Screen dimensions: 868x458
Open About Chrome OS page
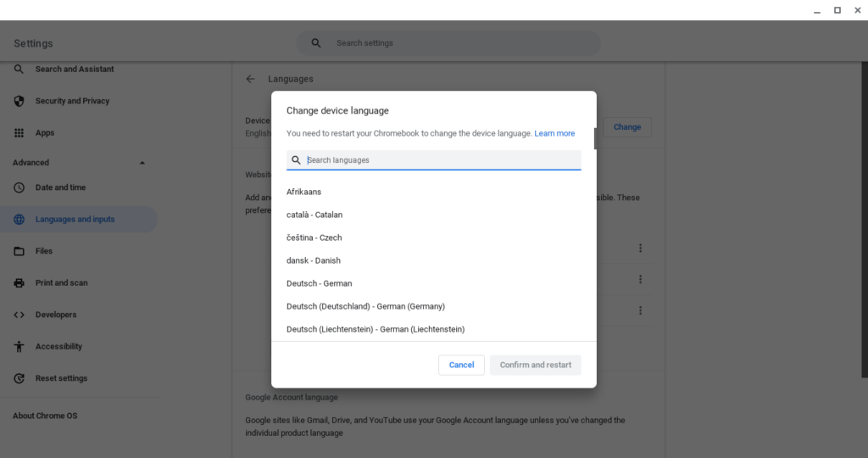click(45, 416)
